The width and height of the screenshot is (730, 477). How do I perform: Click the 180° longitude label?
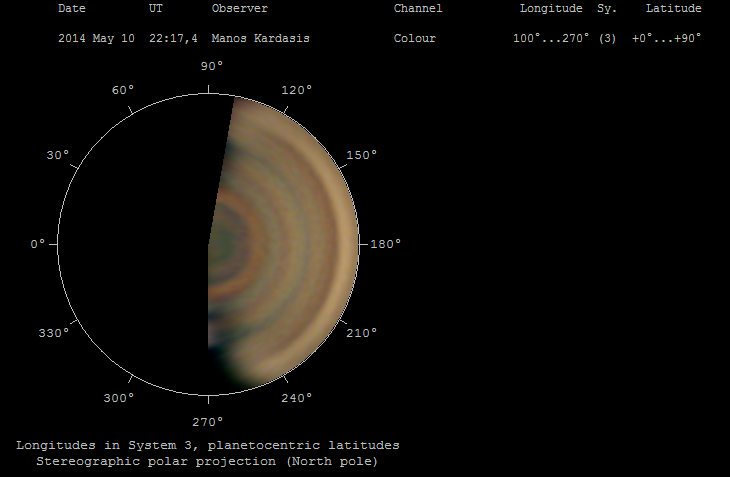click(x=385, y=244)
